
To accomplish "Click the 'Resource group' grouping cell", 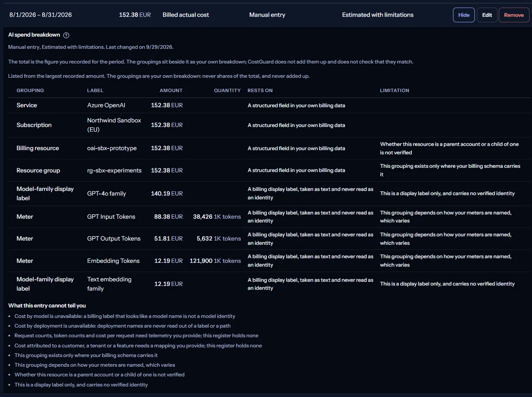I will coord(38,170).
